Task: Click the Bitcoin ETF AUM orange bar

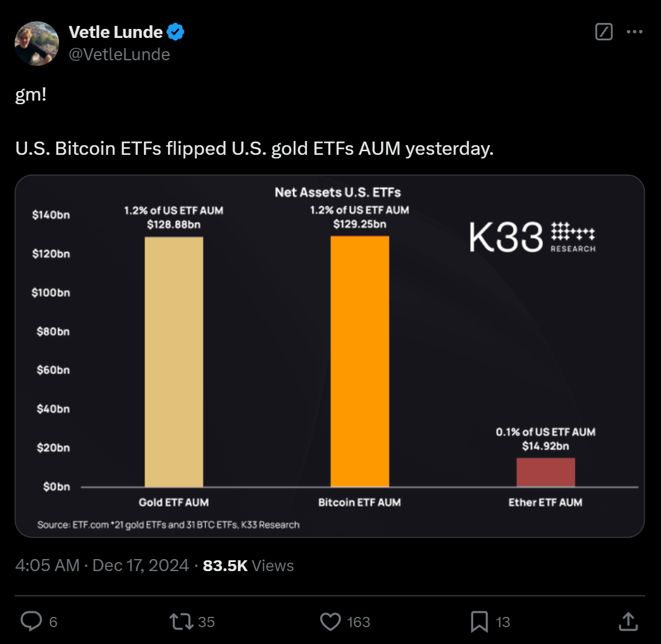Action: (359, 361)
